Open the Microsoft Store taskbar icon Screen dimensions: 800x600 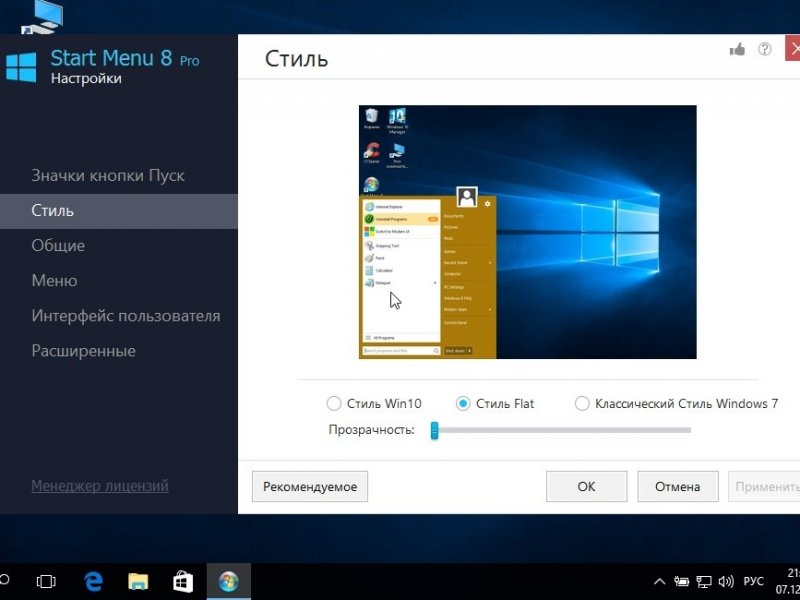[x=183, y=581]
